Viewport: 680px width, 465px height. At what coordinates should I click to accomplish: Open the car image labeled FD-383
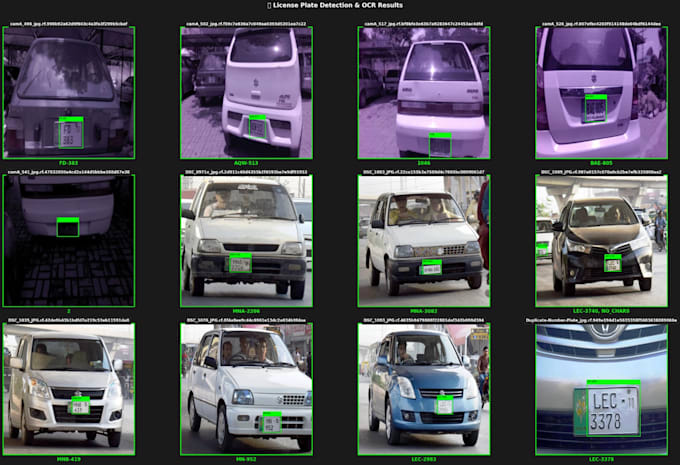69,92
